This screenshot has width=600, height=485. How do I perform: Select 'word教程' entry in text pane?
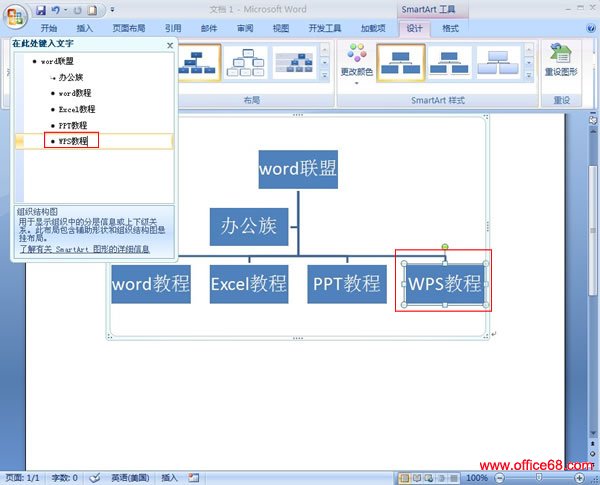click(x=75, y=93)
